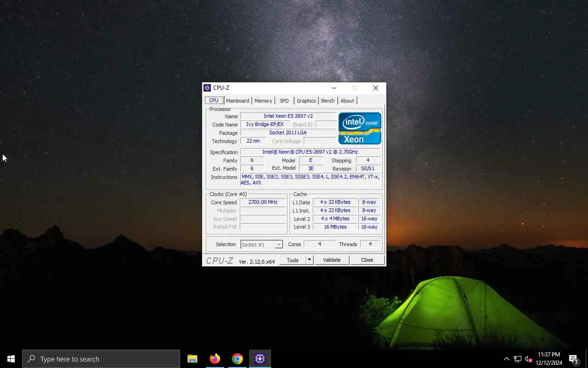Expand the Tools dropdown arrow

pos(309,260)
